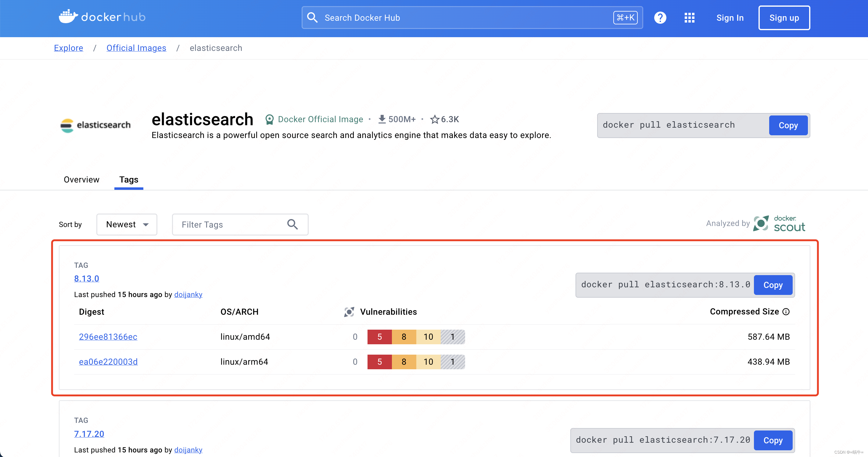This screenshot has height=457, width=868.
Task: Click the 'docker pull elasticsearch' command text
Action: (669, 125)
